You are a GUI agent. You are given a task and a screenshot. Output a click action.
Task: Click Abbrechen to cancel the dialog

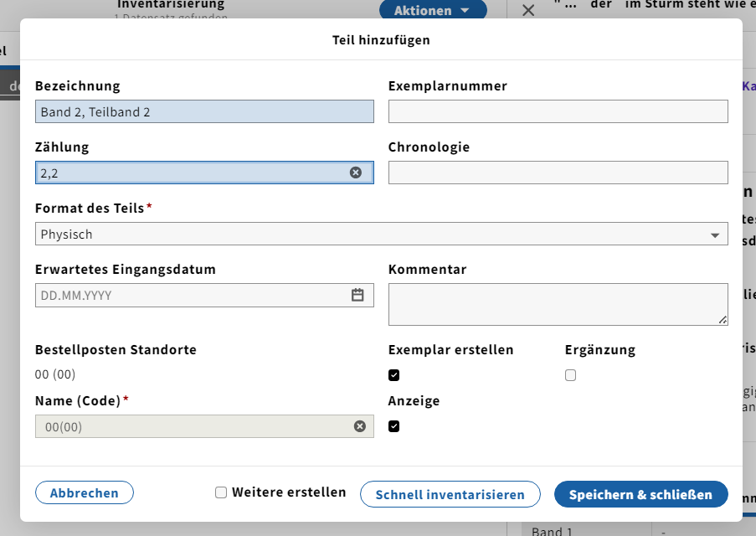click(x=84, y=493)
